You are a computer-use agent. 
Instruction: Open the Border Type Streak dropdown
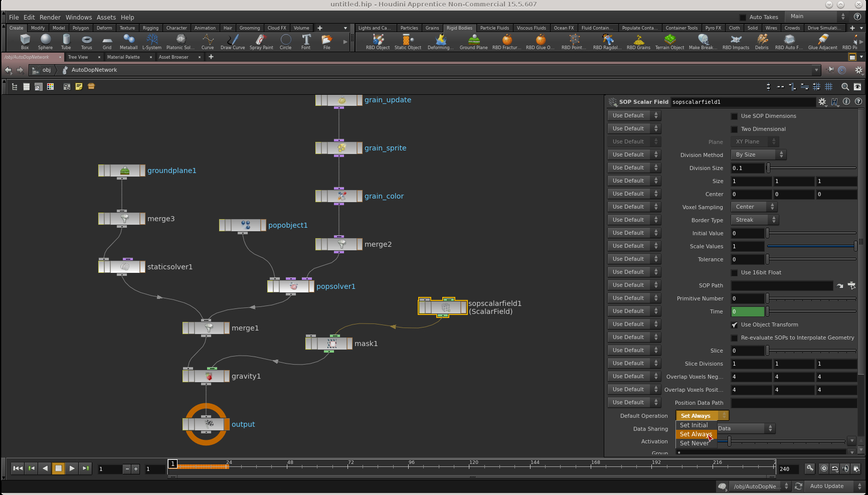[x=754, y=220]
